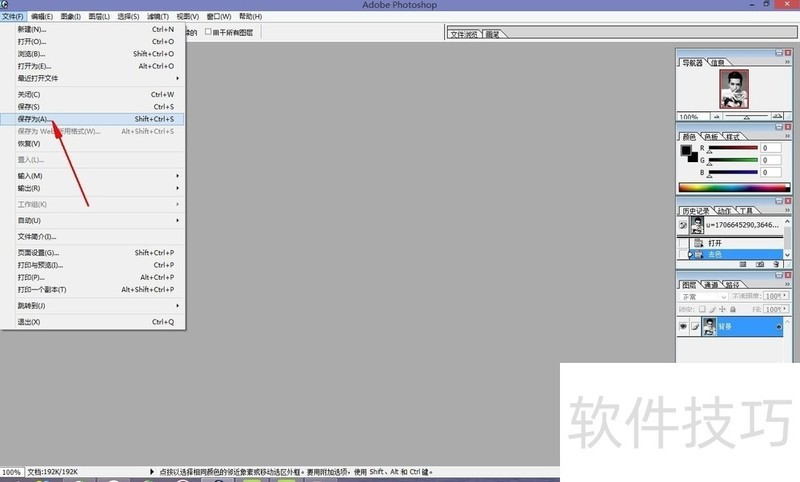Viewport: 800px width, 482px height.
Task: Click the history brush source icon beside snapshot
Action: click(x=683, y=225)
